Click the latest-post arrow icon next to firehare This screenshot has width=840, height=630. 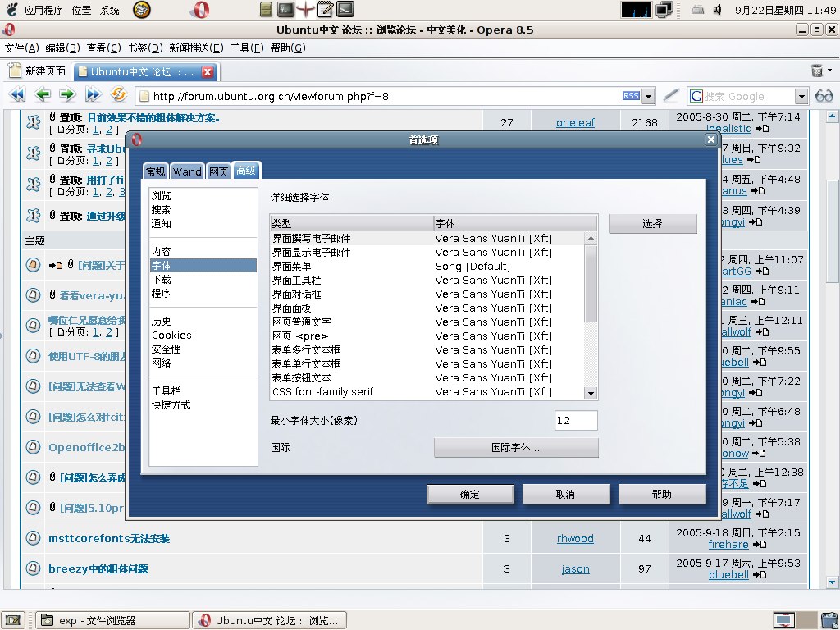(x=758, y=545)
